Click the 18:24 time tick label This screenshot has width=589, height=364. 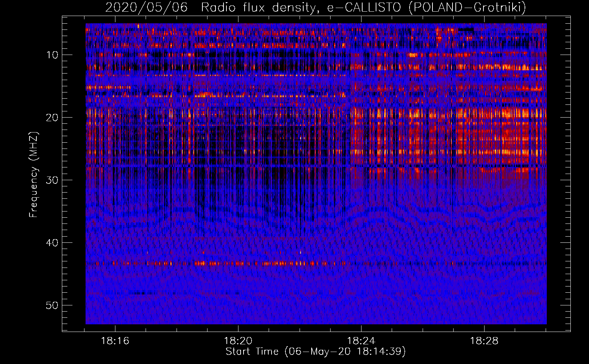[361, 341]
